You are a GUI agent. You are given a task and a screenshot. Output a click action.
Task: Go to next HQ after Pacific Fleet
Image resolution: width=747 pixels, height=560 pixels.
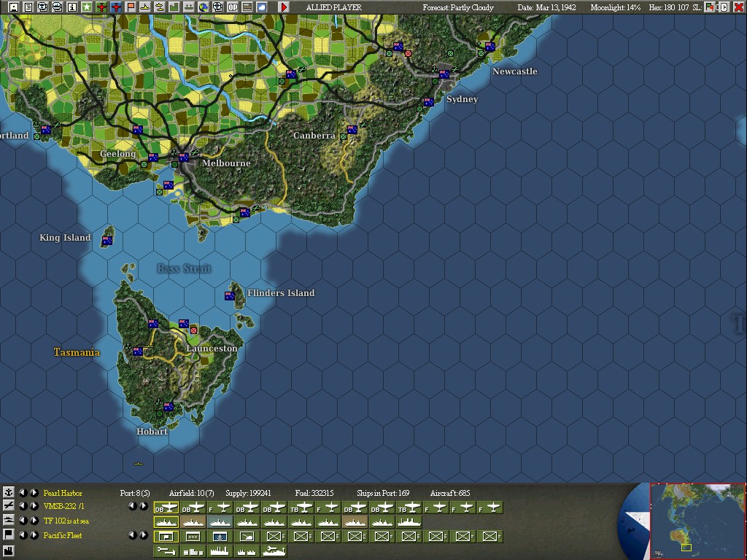tap(34, 534)
